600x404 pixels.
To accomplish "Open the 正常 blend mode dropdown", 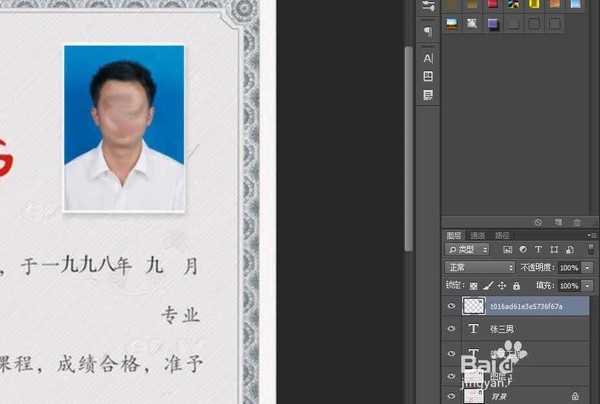I will (x=481, y=268).
